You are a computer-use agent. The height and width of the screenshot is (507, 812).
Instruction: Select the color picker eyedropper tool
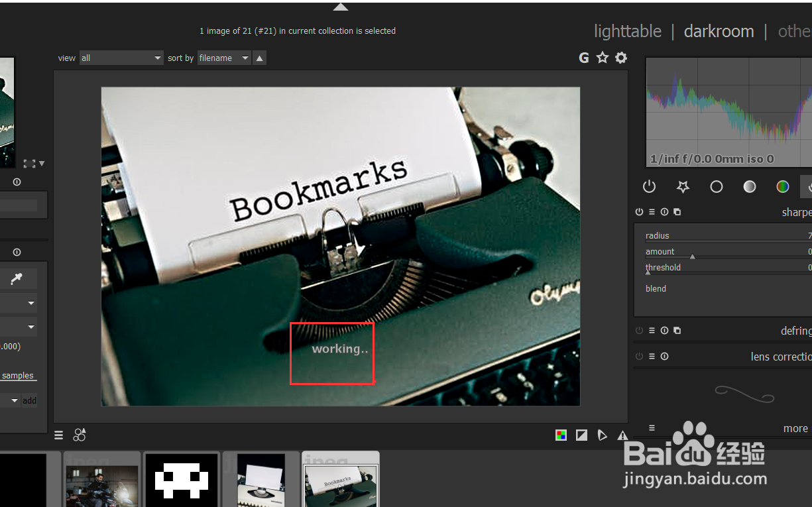pos(17,280)
